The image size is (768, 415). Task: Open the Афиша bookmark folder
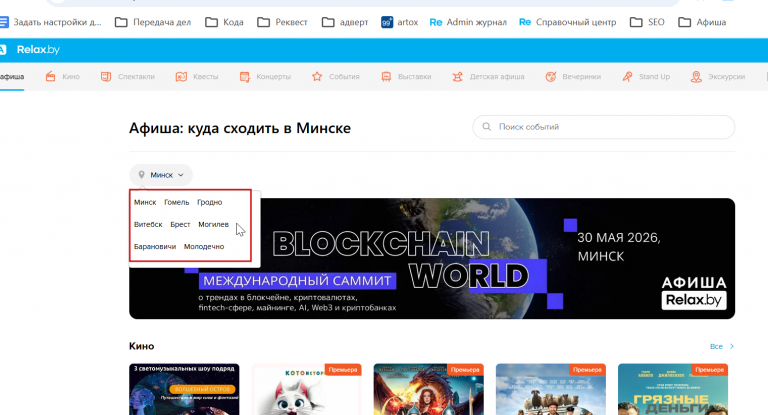pos(702,22)
